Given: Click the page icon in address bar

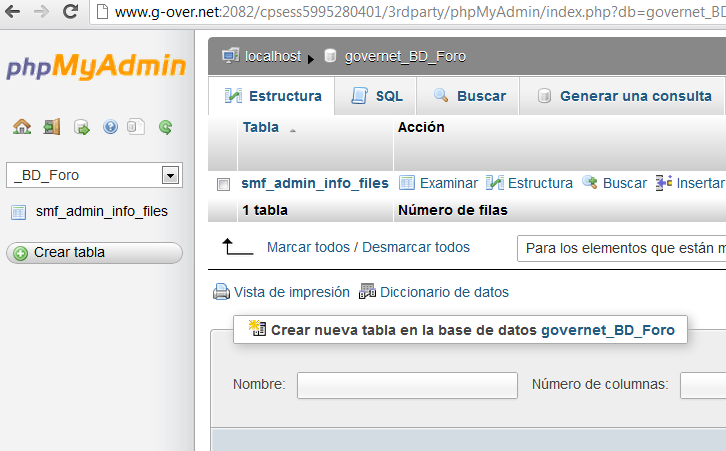Looking at the screenshot, I should point(102,12).
